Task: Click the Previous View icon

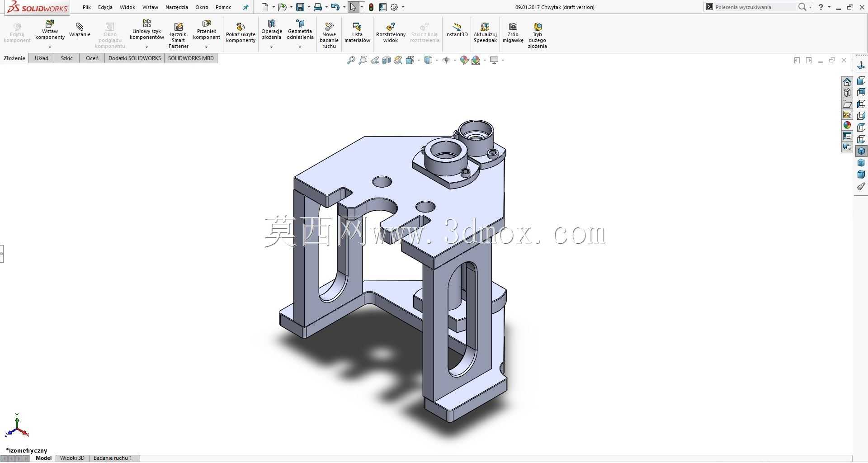Action: tap(375, 60)
